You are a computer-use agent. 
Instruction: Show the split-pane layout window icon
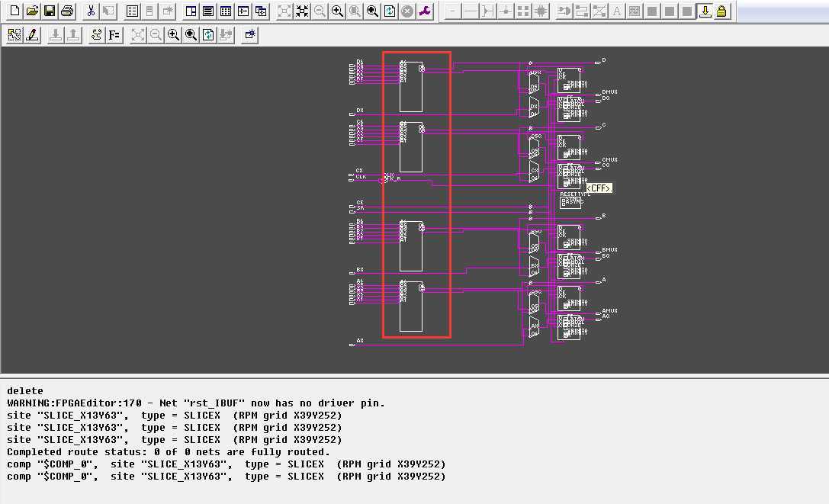click(x=191, y=11)
